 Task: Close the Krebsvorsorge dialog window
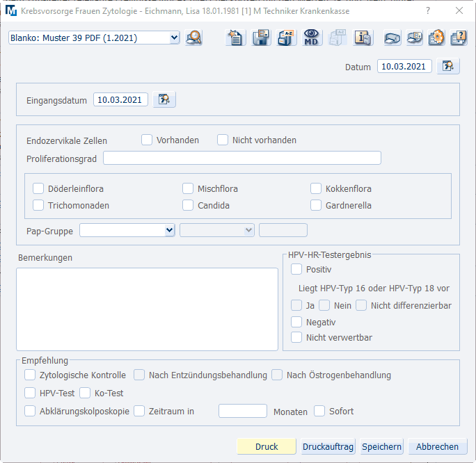coord(459,11)
